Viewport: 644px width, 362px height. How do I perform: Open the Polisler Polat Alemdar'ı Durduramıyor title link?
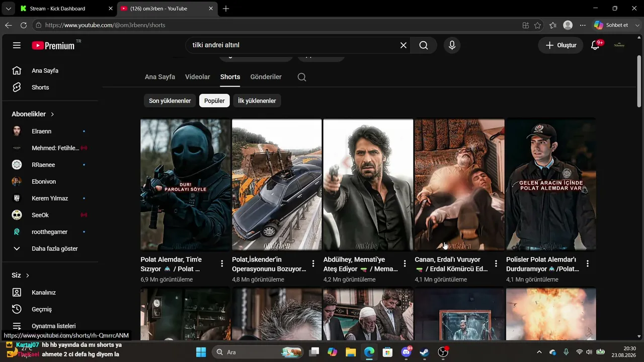click(x=542, y=264)
